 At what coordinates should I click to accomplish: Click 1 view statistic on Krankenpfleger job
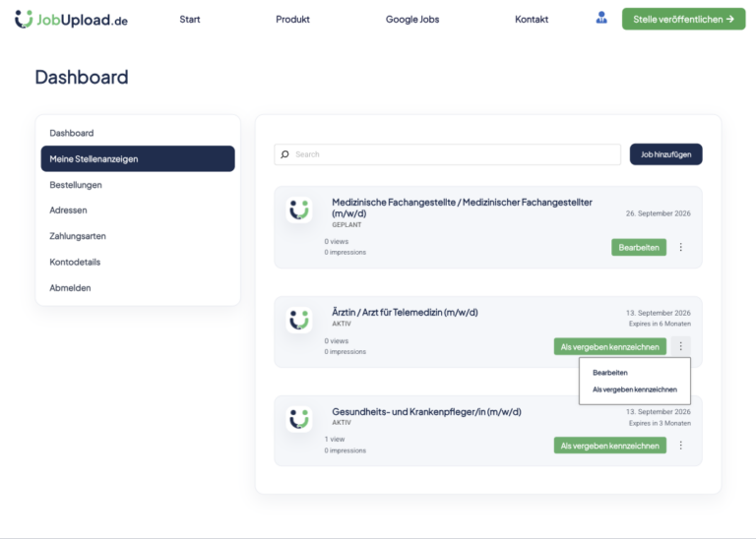click(x=335, y=440)
